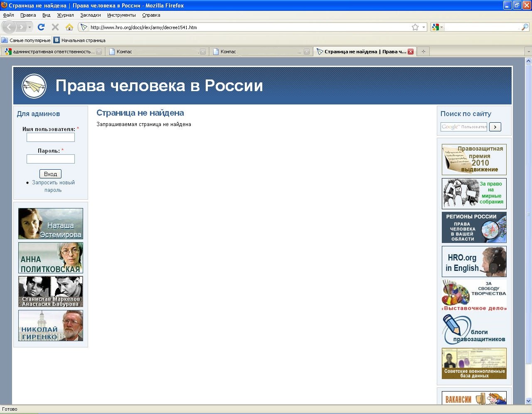Viewport: 532px width, 414px height.
Task: Open the Правка menu
Action: click(x=28, y=15)
